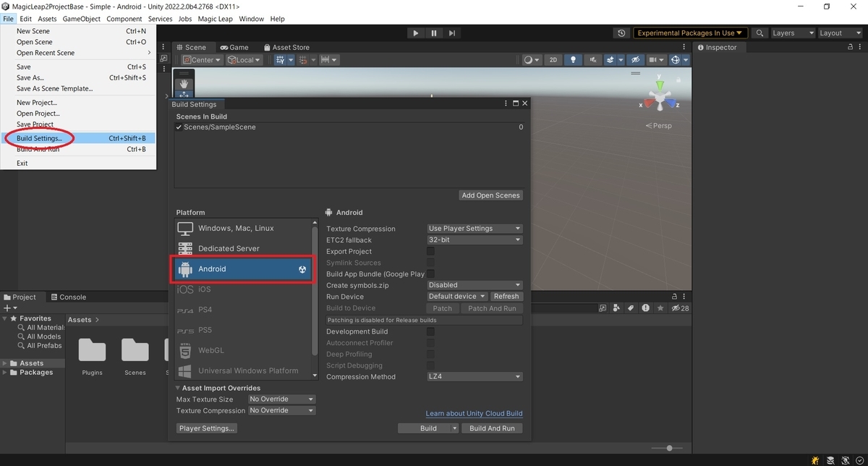Click the Step frame button

[452, 33]
